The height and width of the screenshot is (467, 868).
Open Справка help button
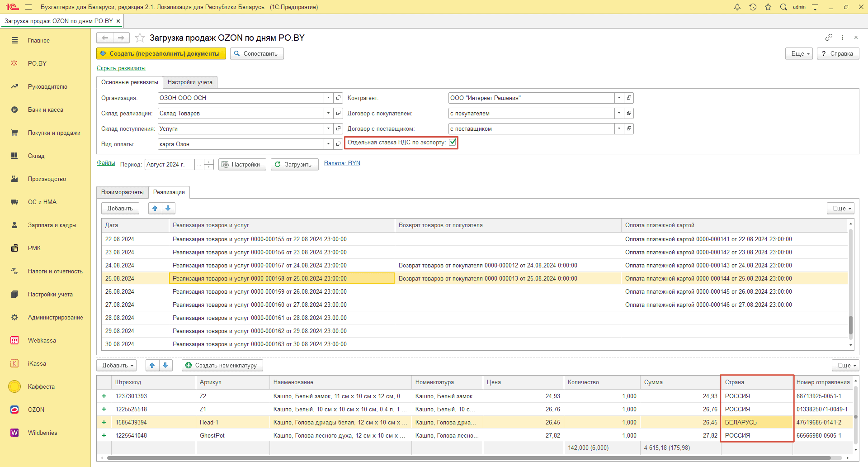[838, 53]
